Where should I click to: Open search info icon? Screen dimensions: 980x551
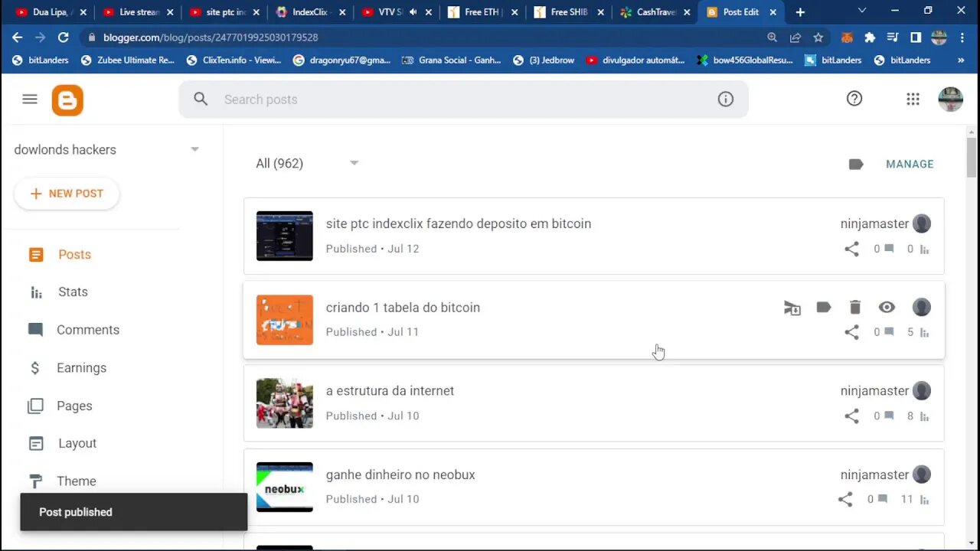pos(726,99)
